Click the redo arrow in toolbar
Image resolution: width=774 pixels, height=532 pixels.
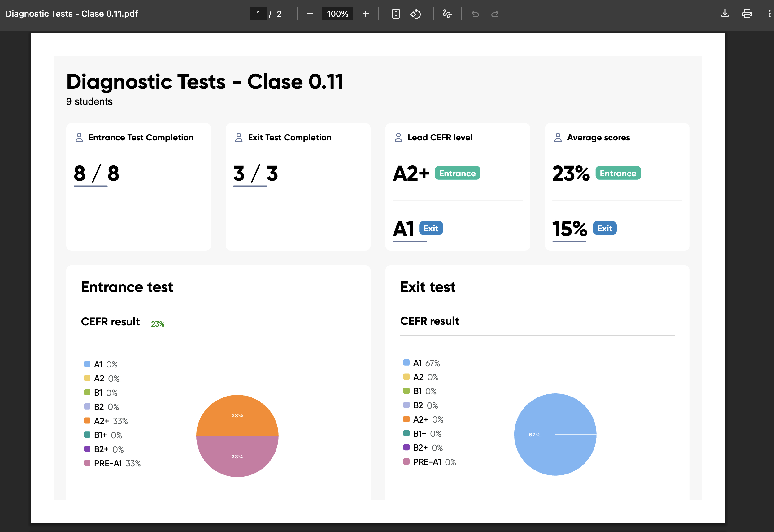495,14
